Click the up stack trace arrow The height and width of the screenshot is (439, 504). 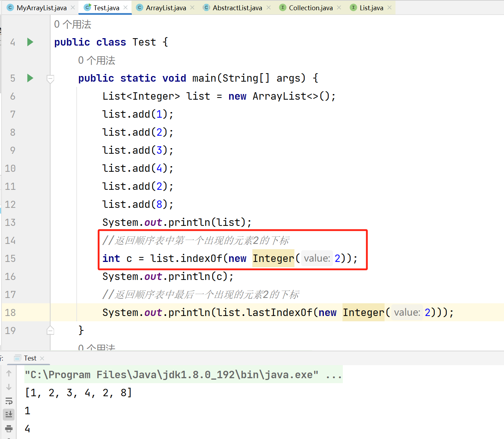[x=9, y=373]
